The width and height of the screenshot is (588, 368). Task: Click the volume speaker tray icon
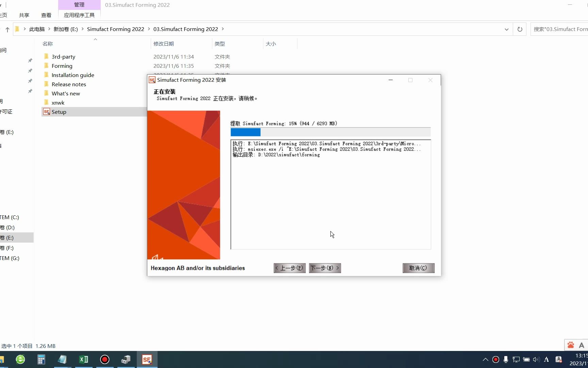click(x=536, y=359)
